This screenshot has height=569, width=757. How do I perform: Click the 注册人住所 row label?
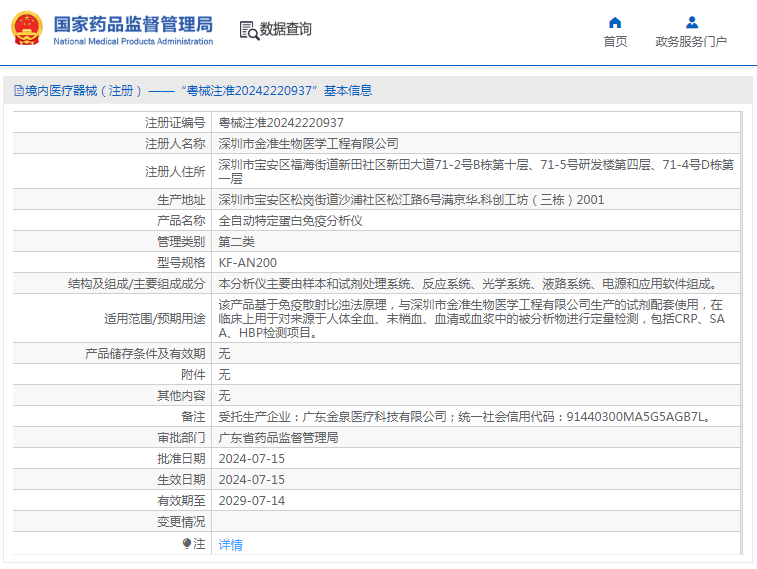point(175,171)
